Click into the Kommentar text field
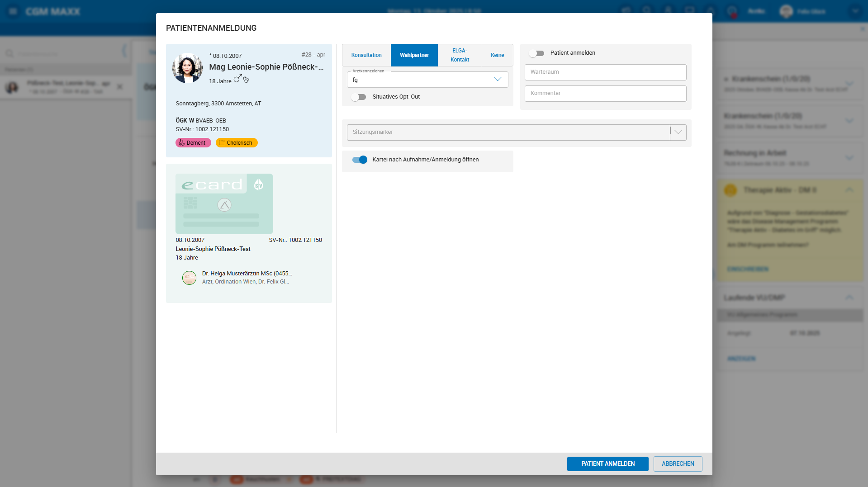 605,94
